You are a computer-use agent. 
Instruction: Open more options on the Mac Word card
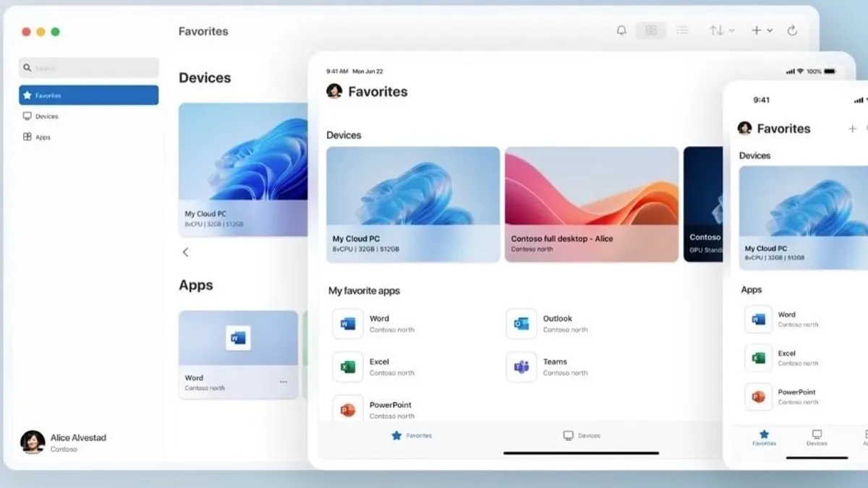click(x=284, y=382)
